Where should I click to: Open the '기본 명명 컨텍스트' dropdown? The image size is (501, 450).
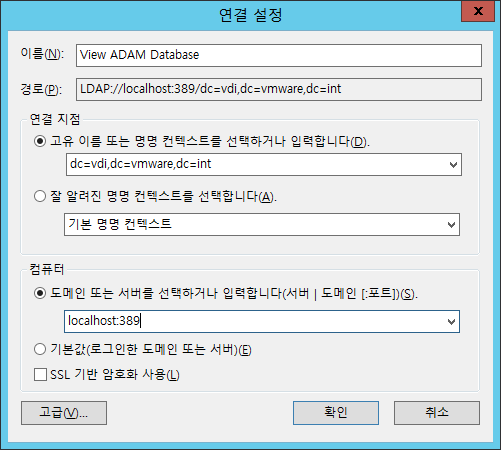(x=262, y=224)
